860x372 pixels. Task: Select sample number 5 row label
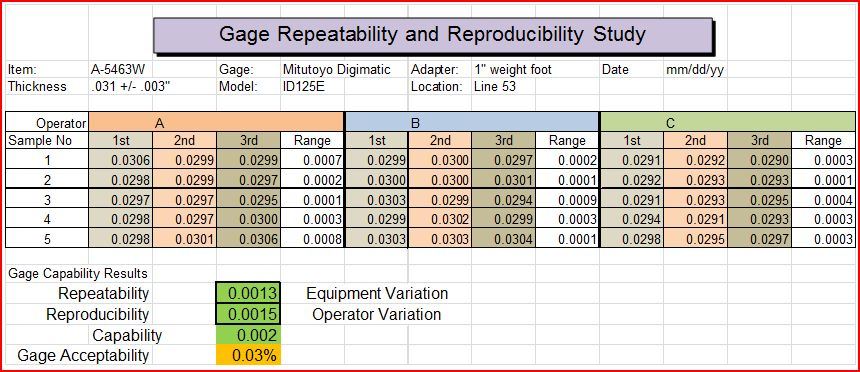click(x=47, y=239)
